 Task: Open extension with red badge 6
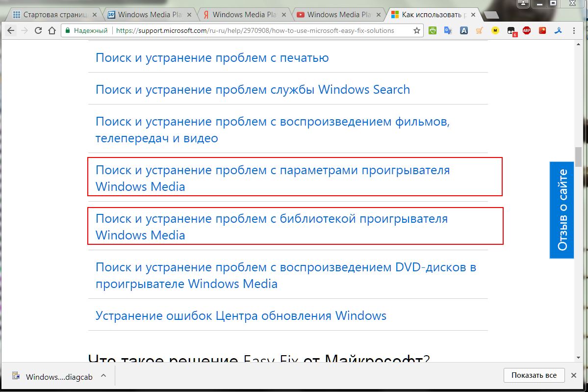511,31
